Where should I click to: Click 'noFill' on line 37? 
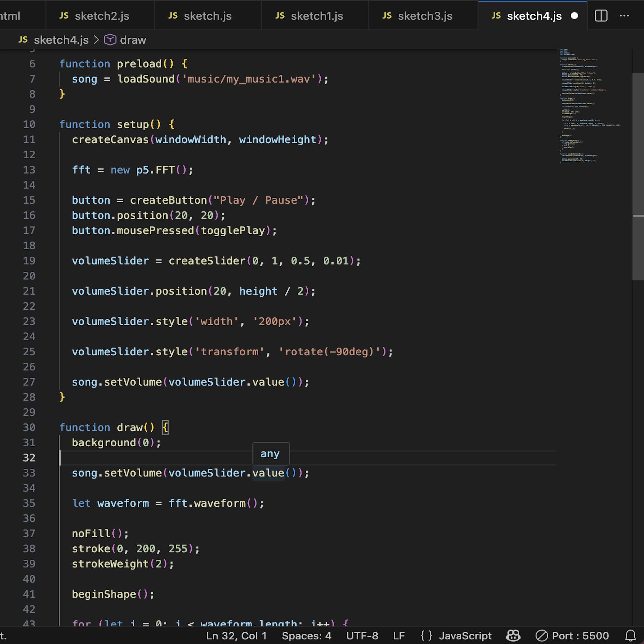click(91, 533)
